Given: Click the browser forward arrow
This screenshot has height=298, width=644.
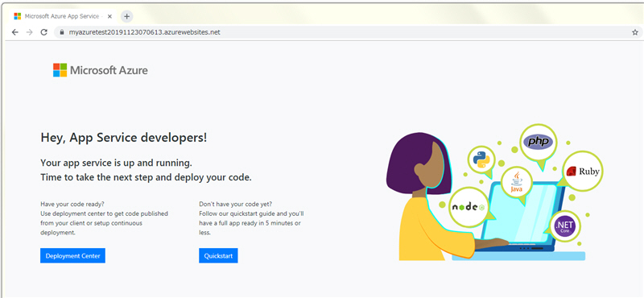Looking at the screenshot, I should click(x=29, y=32).
